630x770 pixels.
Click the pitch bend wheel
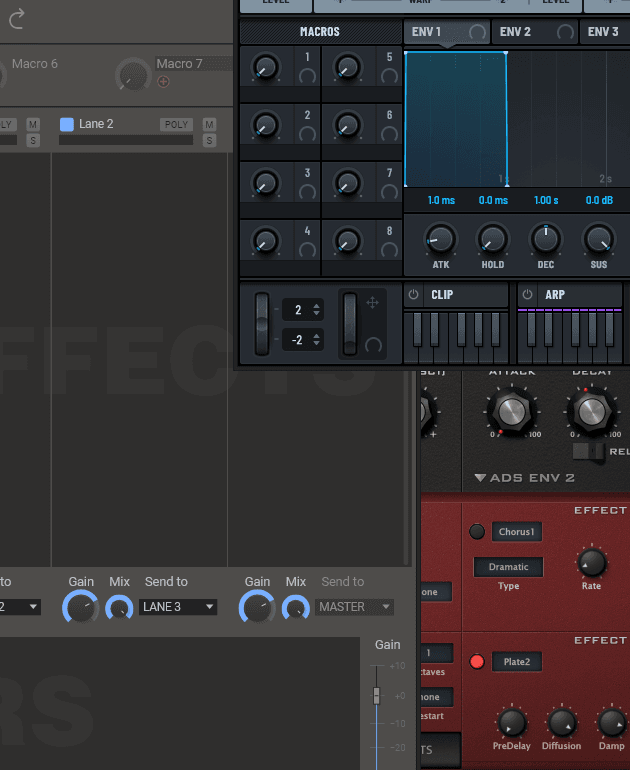[x=262, y=324]
